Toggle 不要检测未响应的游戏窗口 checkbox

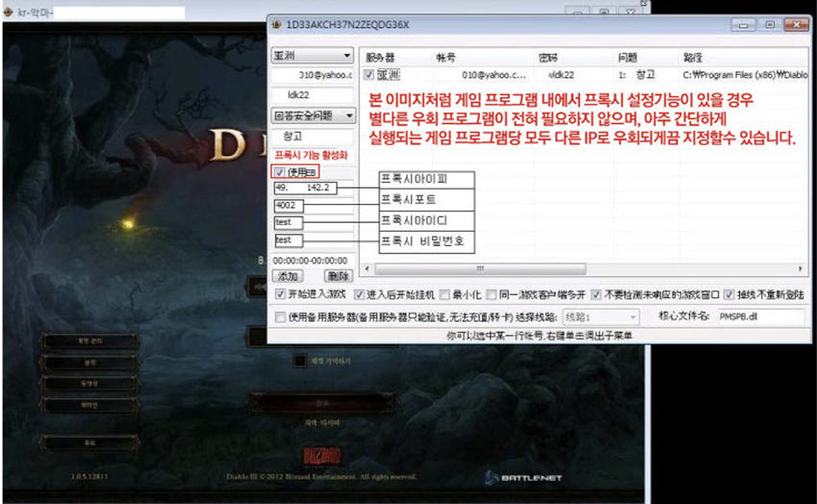point(596,294)
